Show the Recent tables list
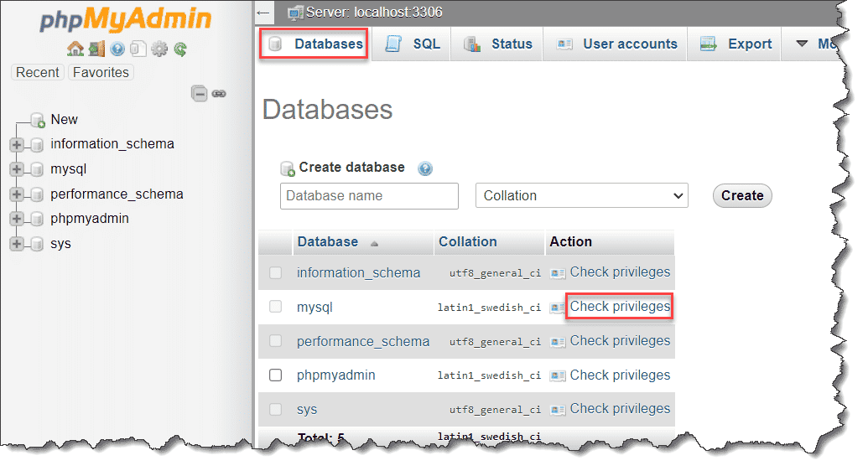 coord(38,73)
